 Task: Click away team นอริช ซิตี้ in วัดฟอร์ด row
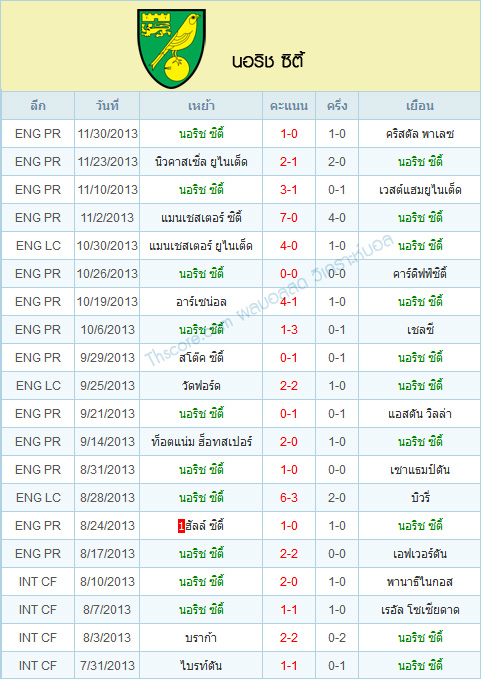pos(420,386)
